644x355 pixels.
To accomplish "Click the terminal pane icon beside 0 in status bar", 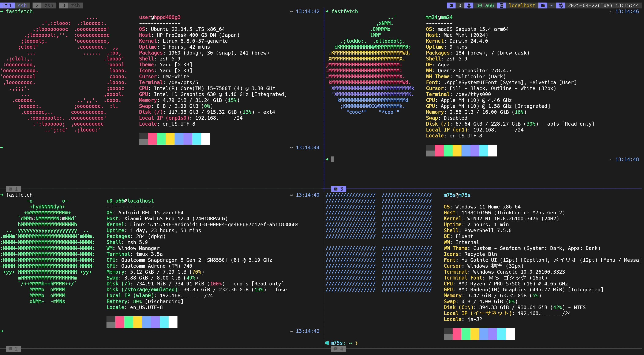I will coord(451,5).
